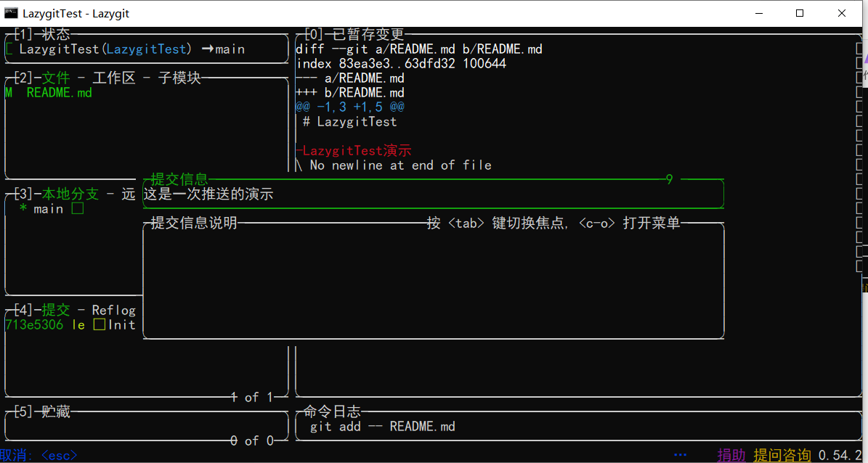Switch to the 文件 tab

click(x=56, y=78)
